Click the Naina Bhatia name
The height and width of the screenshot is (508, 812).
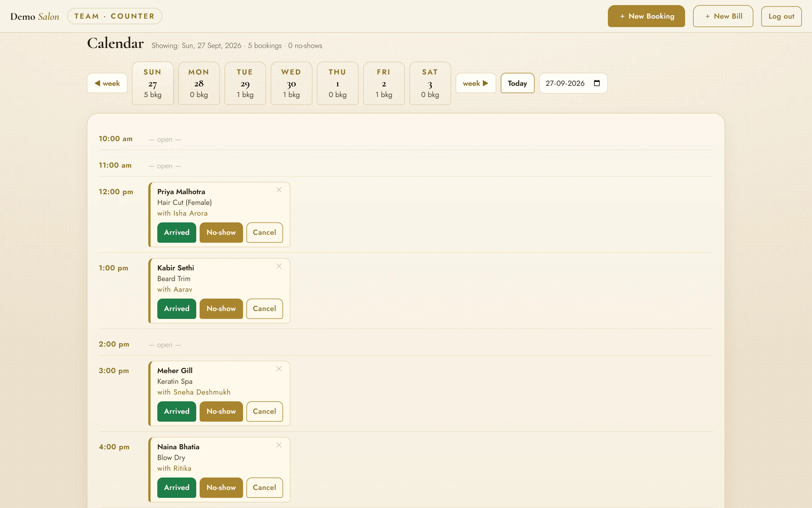[178, 447]
